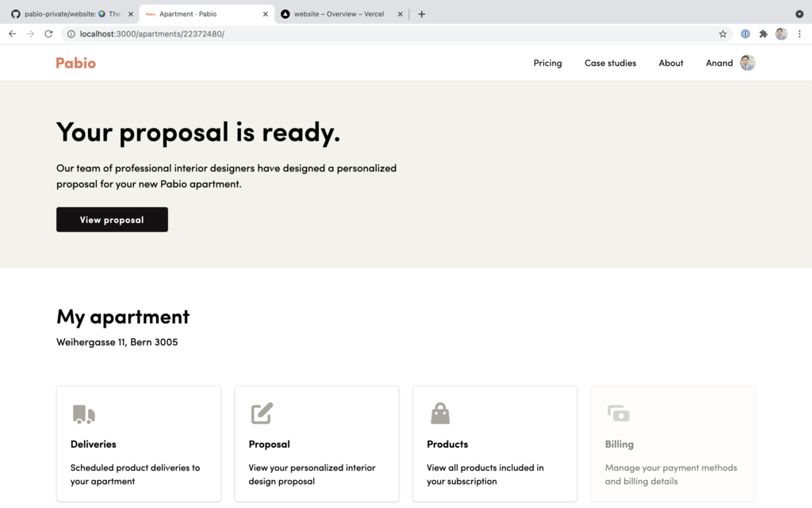The width and height of the screenshot is (812, 508).
Task: Switch to website – Overview – Vercel tab
Action: click(x=342, y=14)
